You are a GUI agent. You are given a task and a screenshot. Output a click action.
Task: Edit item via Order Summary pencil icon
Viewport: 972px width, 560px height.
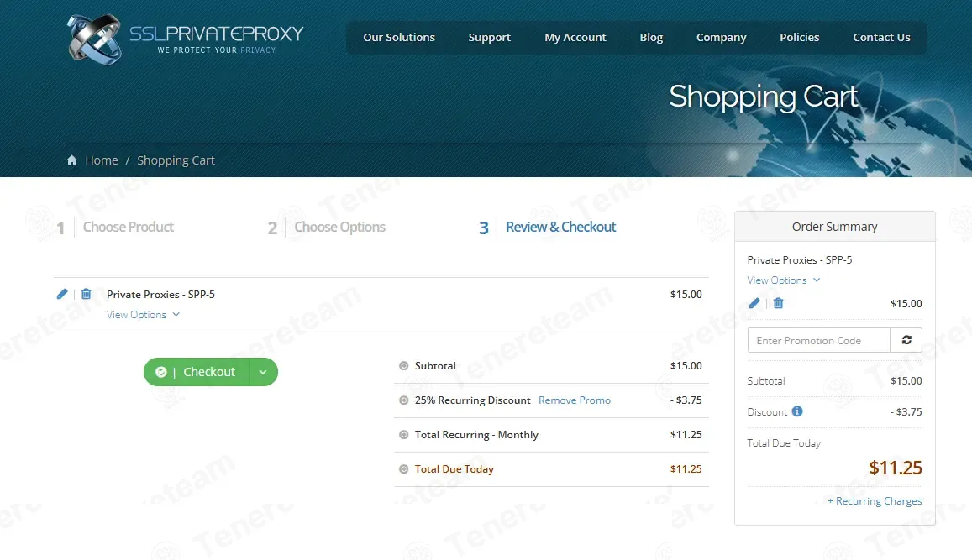tap(754, 303)
